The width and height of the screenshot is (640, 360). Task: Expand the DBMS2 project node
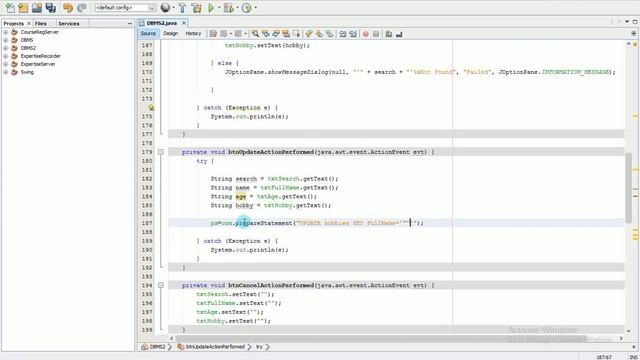pos(6,48)
